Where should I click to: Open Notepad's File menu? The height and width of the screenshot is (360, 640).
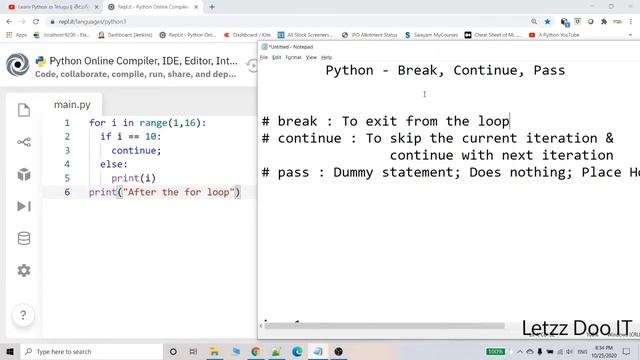coord(264,58)
